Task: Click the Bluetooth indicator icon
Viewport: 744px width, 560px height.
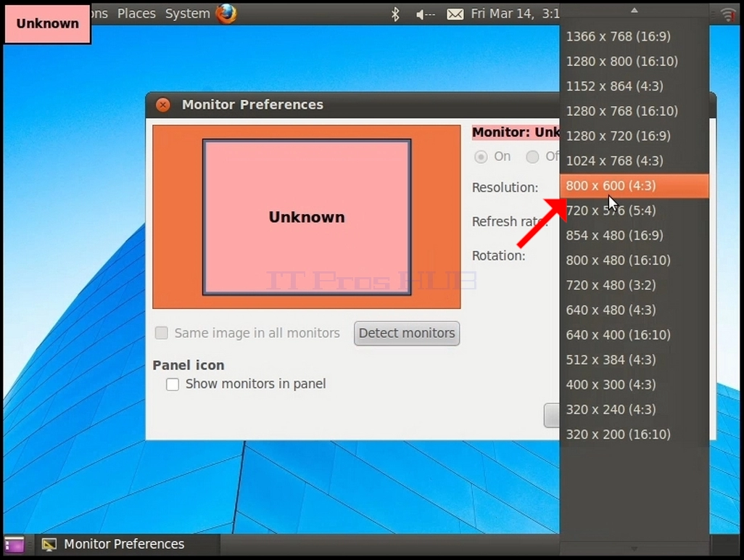Action: point(394,14)
